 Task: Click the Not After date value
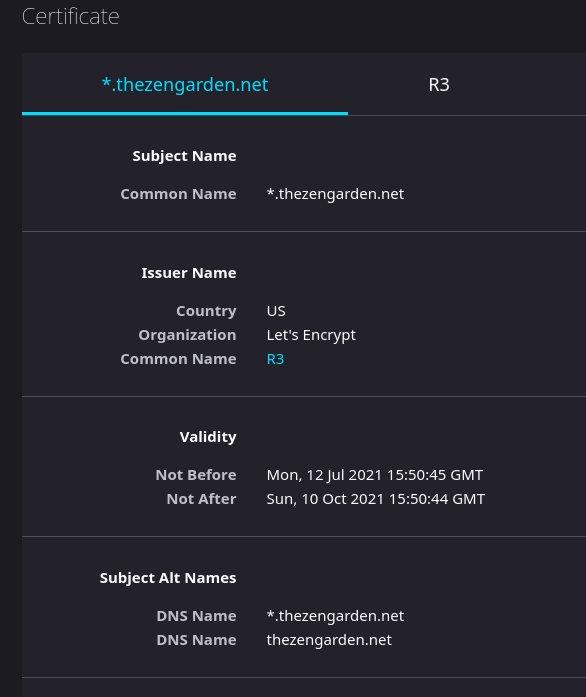tap(376, 499)
